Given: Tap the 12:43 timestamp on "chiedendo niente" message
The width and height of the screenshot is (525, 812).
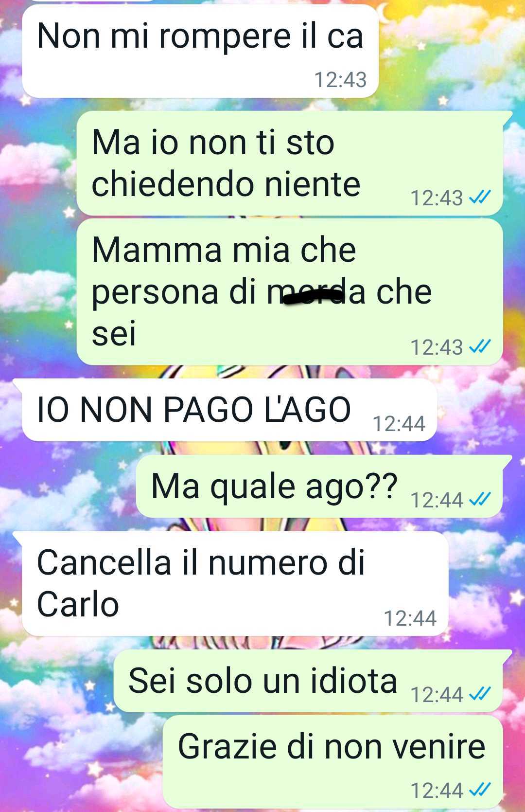Looking at the screenshot, I should [437, 198].
